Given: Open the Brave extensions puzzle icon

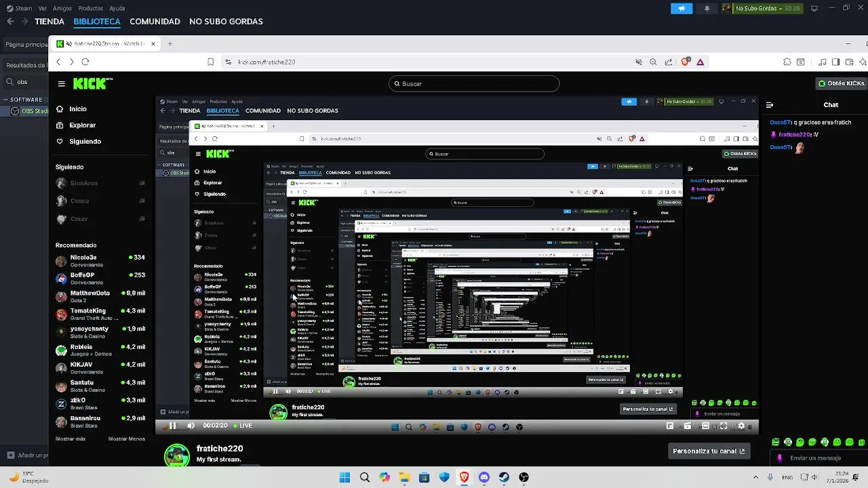Looking at the screenshot, I should (x=787, y=62).
